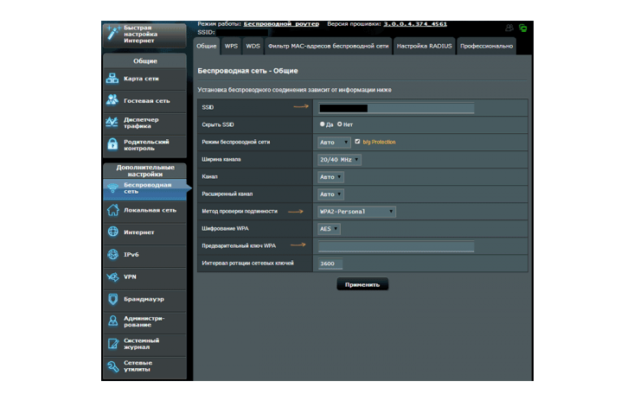Click b/g Protection label link
This screenshot has height=394, width=640.
379,142
